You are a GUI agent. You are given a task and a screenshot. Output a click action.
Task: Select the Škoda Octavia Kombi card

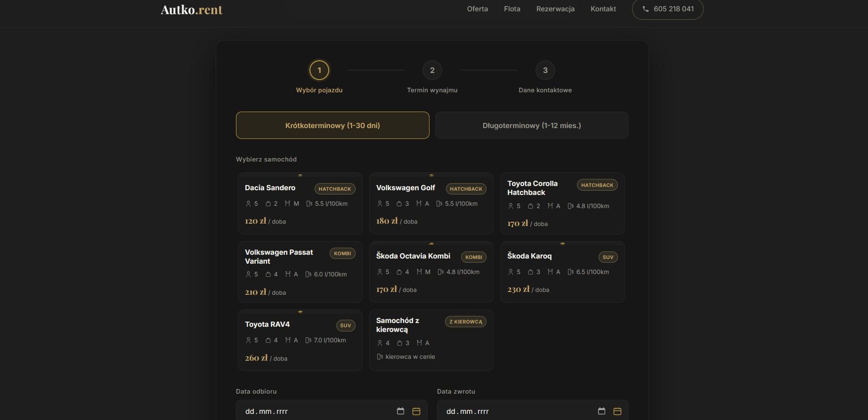pyautogui.click(x=431, y=272)
